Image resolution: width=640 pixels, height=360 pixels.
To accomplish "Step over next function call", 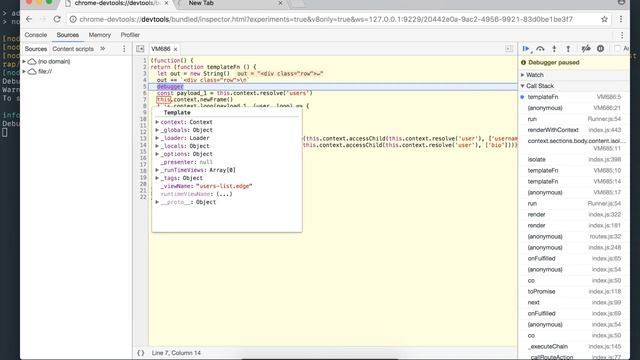I will pos(540,49).
